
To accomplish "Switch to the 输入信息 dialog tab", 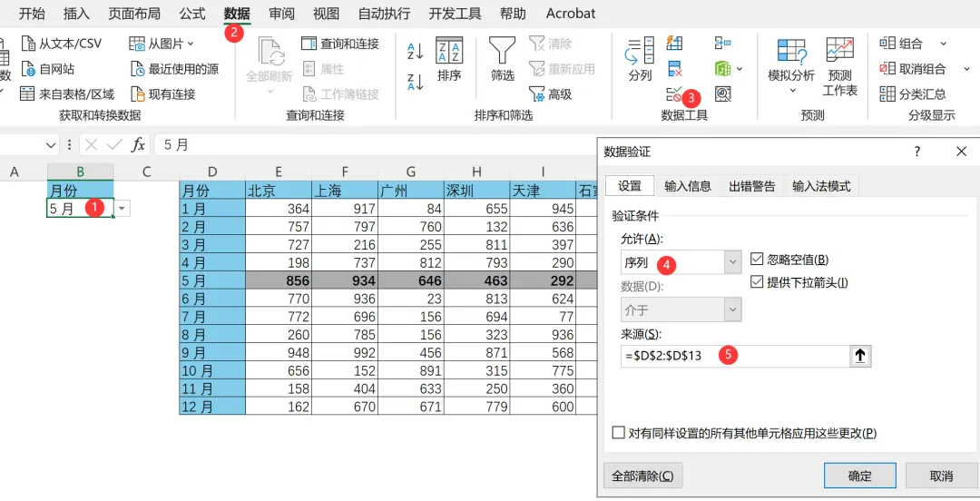I will point(688,186).
